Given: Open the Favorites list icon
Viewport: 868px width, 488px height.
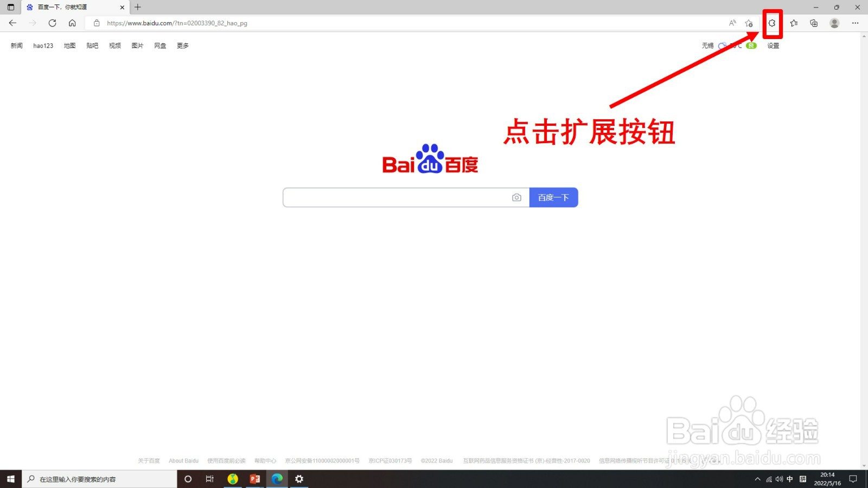Looking at the screenshot, I should pos(794,23).
